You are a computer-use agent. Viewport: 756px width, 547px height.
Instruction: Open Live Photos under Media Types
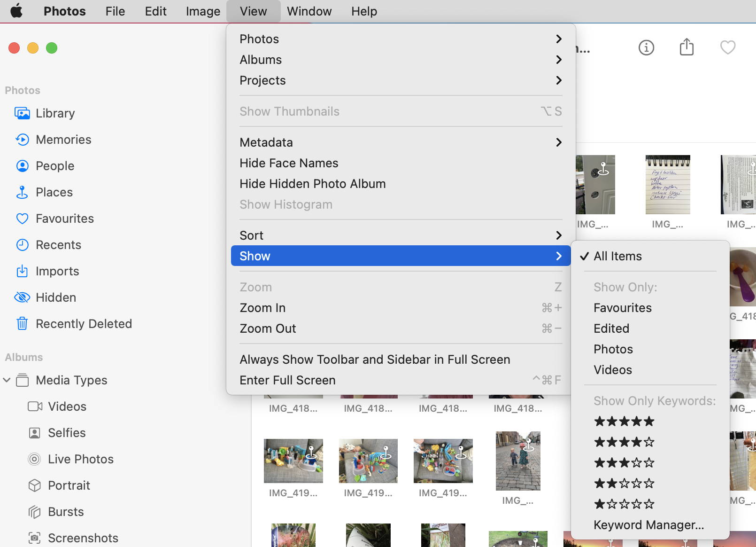click(70, 459)
